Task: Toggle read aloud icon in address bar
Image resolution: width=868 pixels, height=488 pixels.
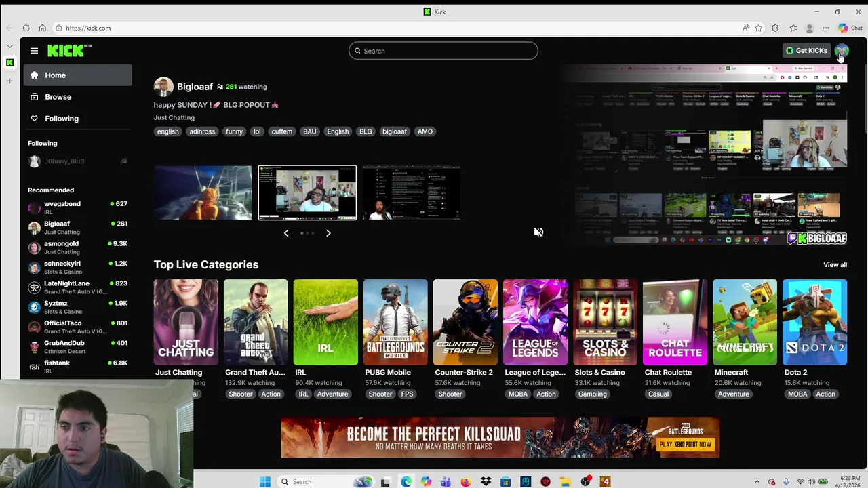Action: pyautogui.click(x=745, y=28)
